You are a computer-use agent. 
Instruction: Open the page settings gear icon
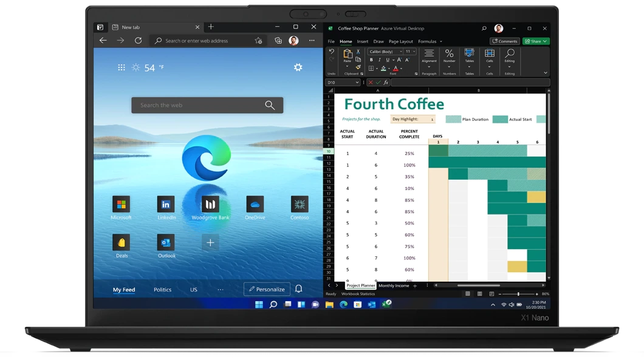(x=298, y=67)
